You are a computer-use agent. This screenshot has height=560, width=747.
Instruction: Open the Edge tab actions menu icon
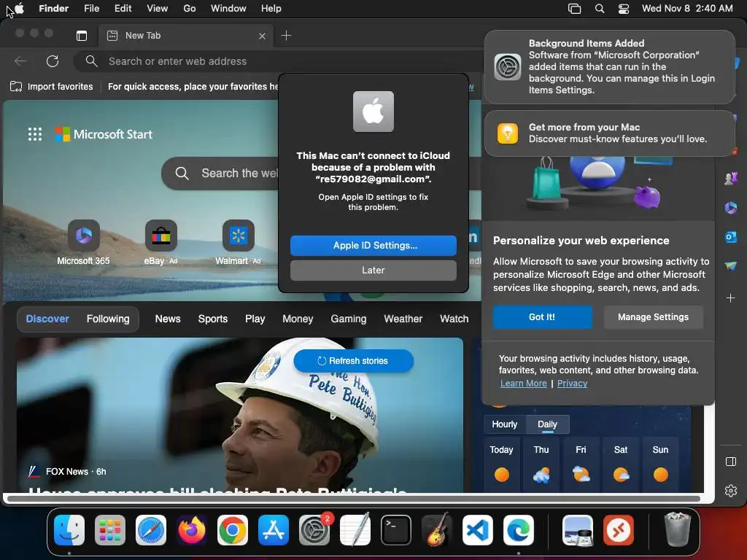pos(82,35)
